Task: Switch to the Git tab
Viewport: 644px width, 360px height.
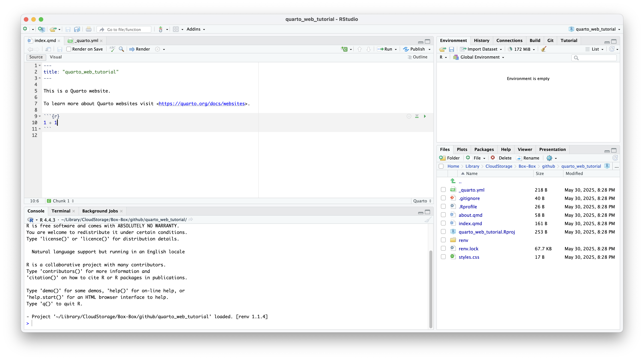Action: [550, 40]
